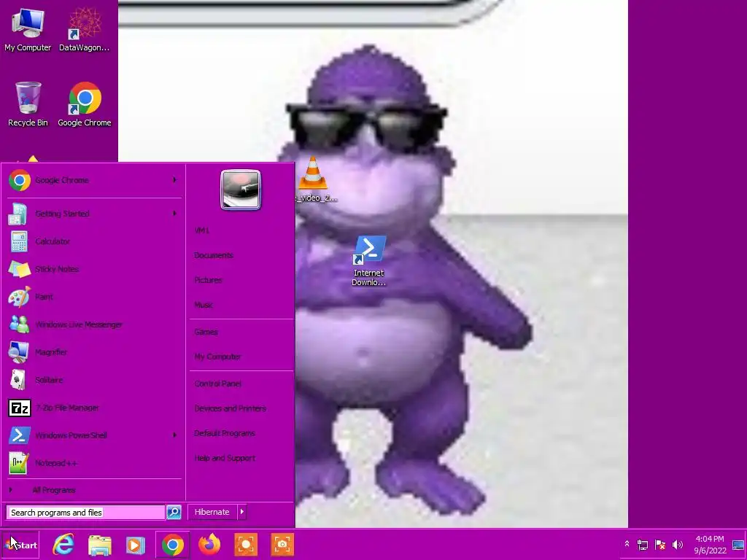Open the clock showing 4:04 PM
747x560 pixels.
click(x=710, y=545)
